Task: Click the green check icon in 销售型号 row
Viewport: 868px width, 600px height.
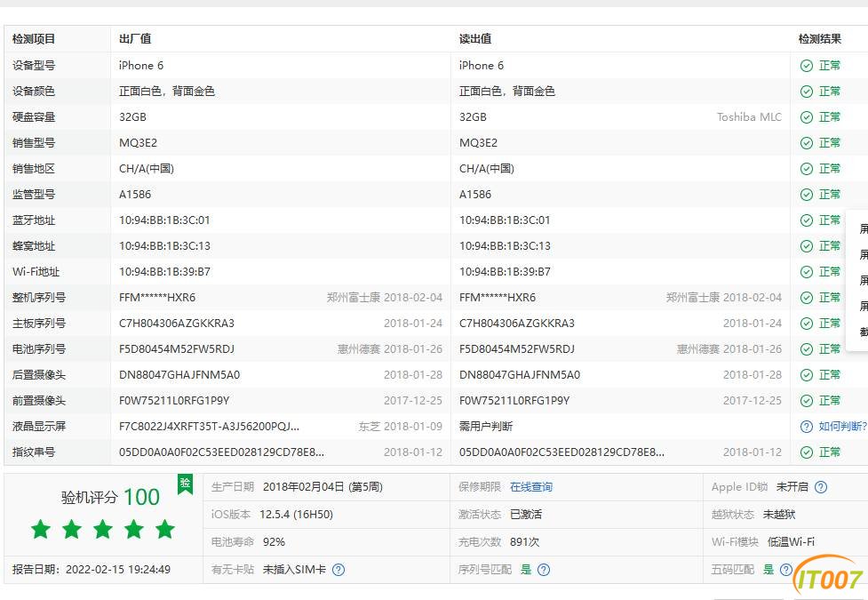Action: [807, 143]
